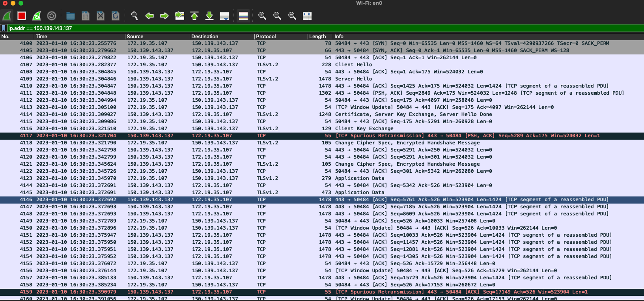Start capturing packets with shark fin icon
The width and height of the screenshot is (644, 301).
tap(7, 16)
